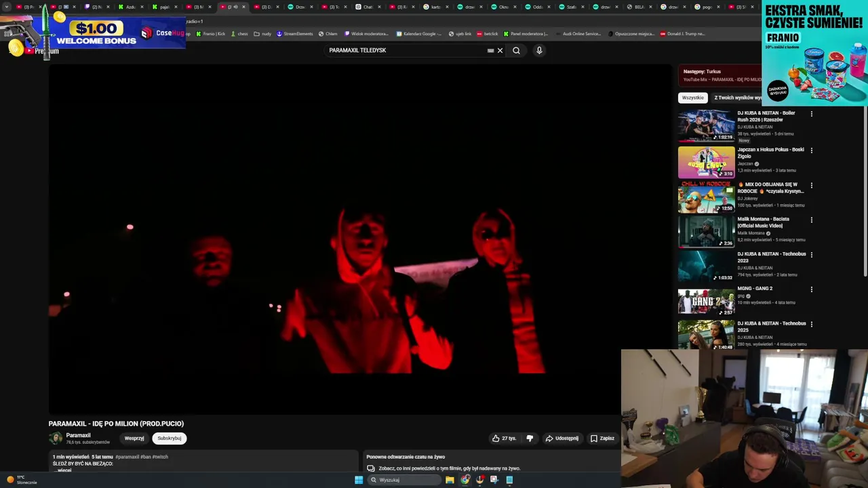Open the Paramaxil channel name link

[78, 435]
